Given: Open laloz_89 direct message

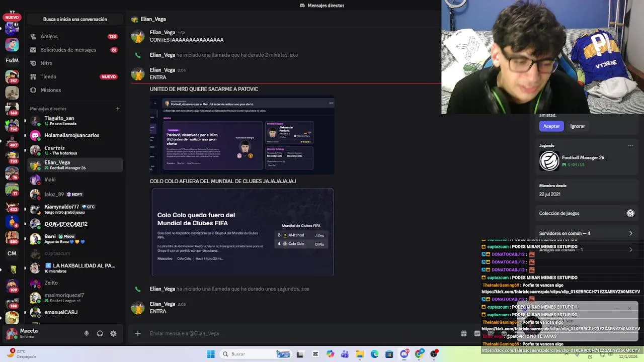Looking at the screenshot, I should tap(74, 194).
